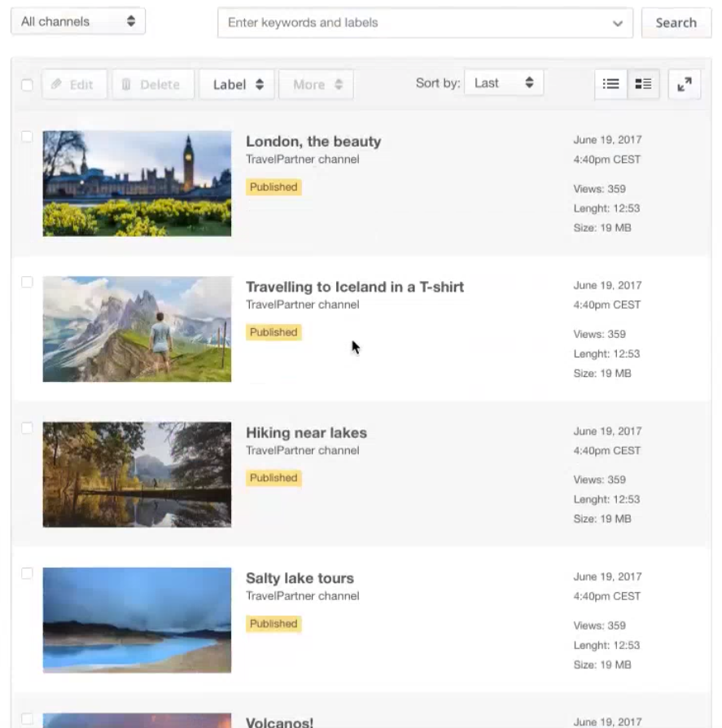This screenshot has height=728, width=722.
Task: Check the box for London, the beauty
Action: (x=27, y=137)
